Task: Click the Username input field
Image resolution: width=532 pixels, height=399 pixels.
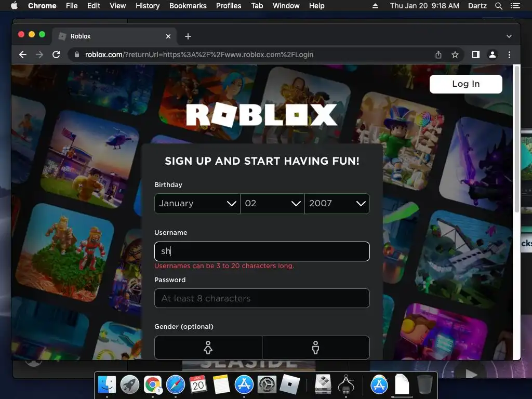Action: coord(262,251)
